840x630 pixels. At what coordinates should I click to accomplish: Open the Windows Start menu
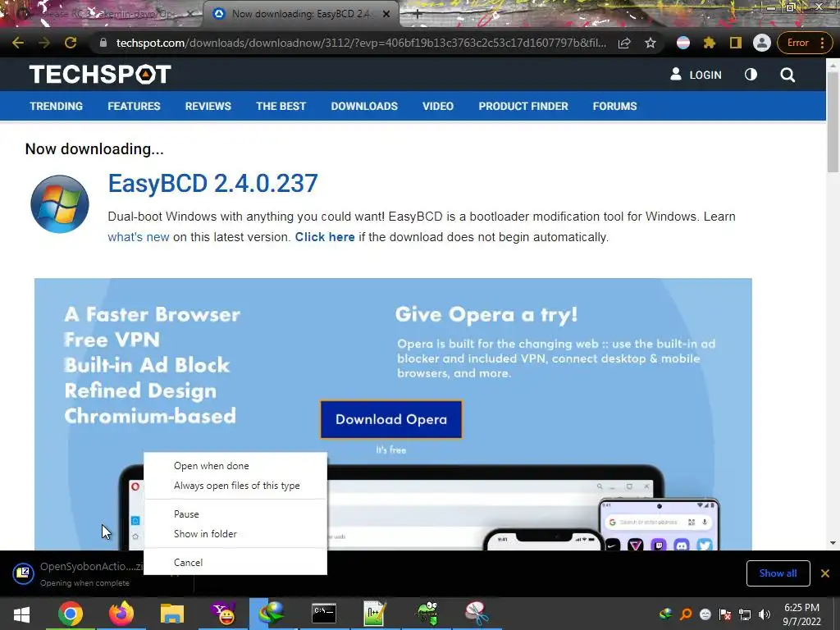(22, 614)
